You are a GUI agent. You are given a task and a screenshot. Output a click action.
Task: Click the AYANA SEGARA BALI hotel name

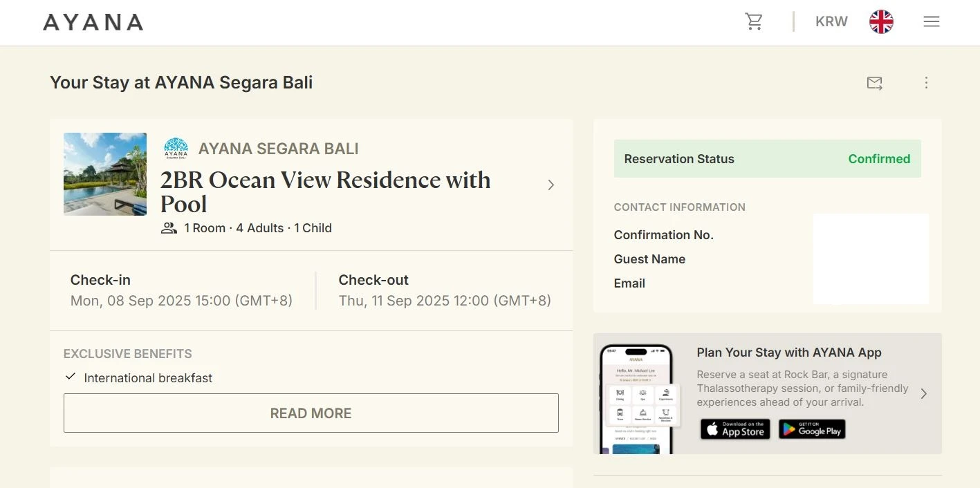(x=278, y=149)
